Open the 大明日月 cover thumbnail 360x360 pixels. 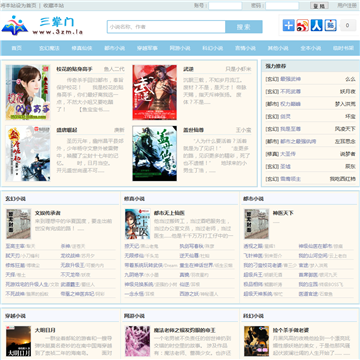18,341
